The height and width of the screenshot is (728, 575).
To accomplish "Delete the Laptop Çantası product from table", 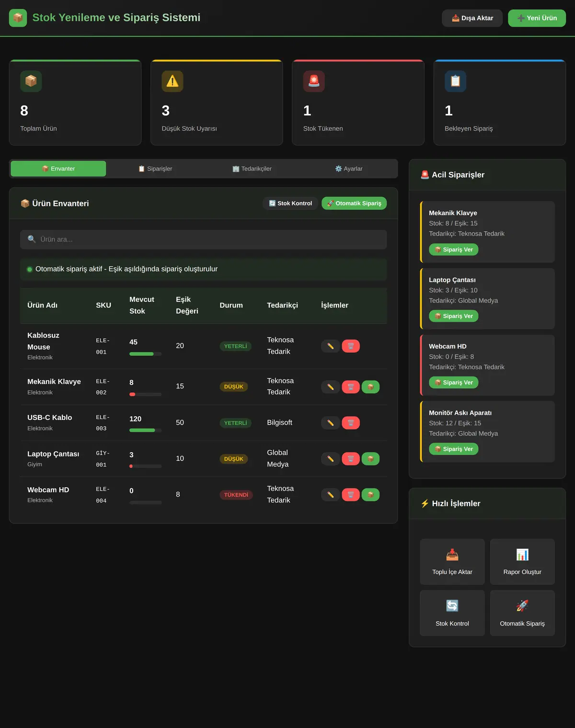I will tap(351, 459).
